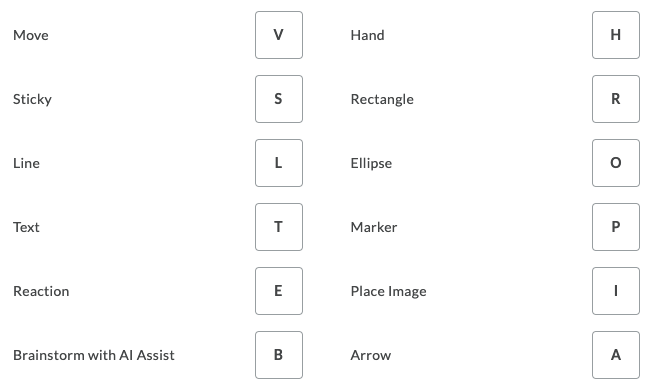Click the Brainstorm with AI Assist label

[94, 355]
